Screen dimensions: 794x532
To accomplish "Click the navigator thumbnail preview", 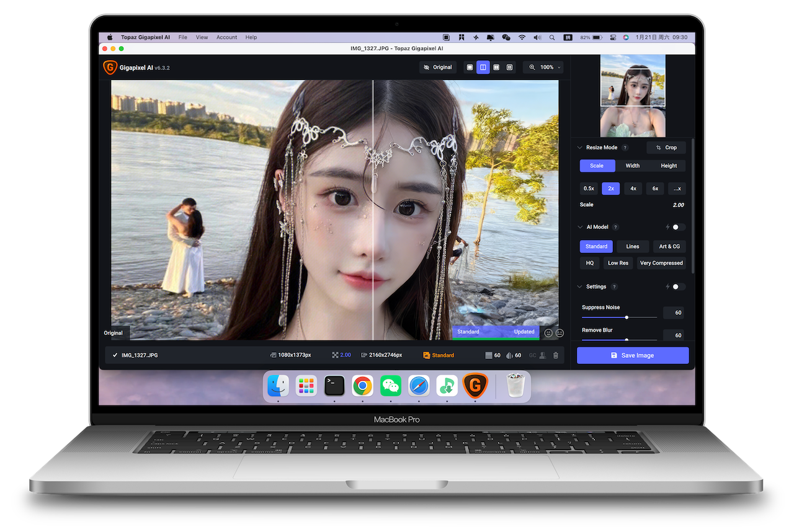I will coord(633,95).
